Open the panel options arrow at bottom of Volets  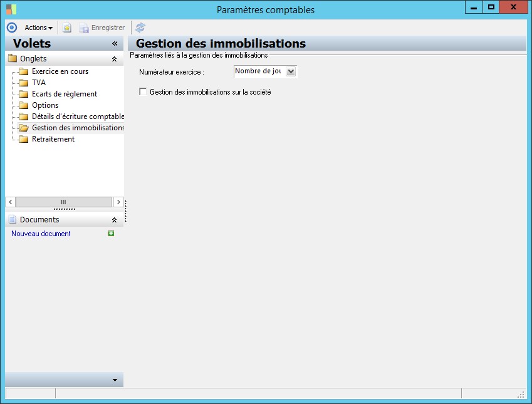click(115, 380)
